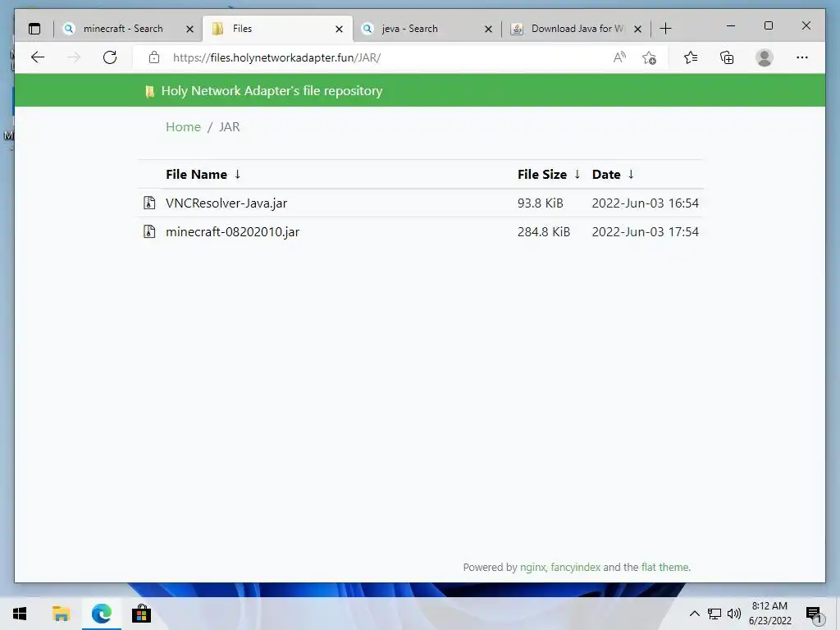Screen dimensions: 840x630
Task: Open the fancyindex footer link
Action: tap(575, 568)
